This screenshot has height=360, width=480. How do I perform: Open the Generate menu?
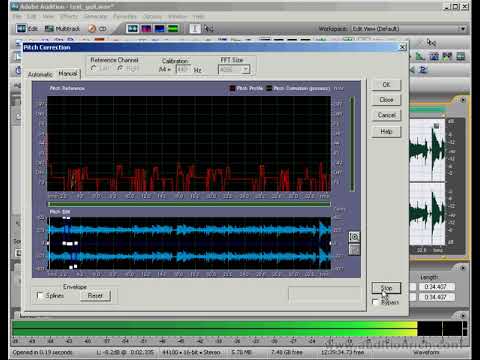[x=96, y=16]
